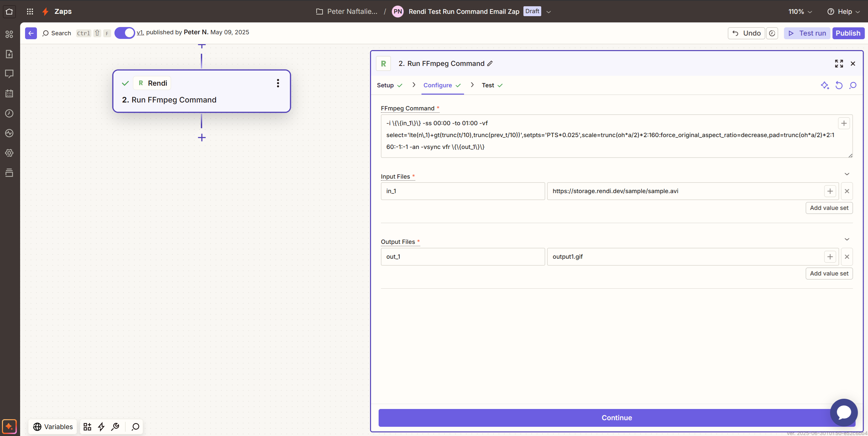The height and width of the screenshot is (436, 868).
Task: Click the Publish button
Action: pyautogui.click(x=848, y=33)
